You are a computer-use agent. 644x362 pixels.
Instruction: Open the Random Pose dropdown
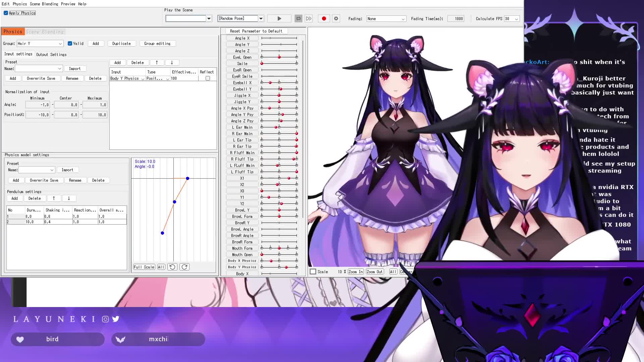[x=261, y=19]
